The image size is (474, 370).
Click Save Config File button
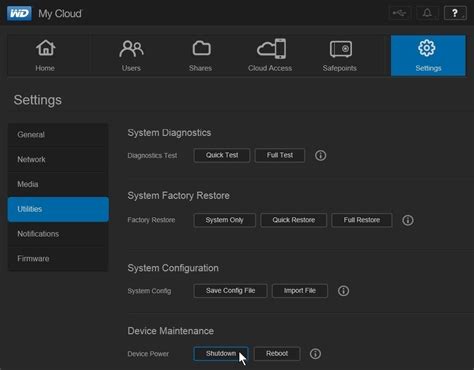coord(230,291)
